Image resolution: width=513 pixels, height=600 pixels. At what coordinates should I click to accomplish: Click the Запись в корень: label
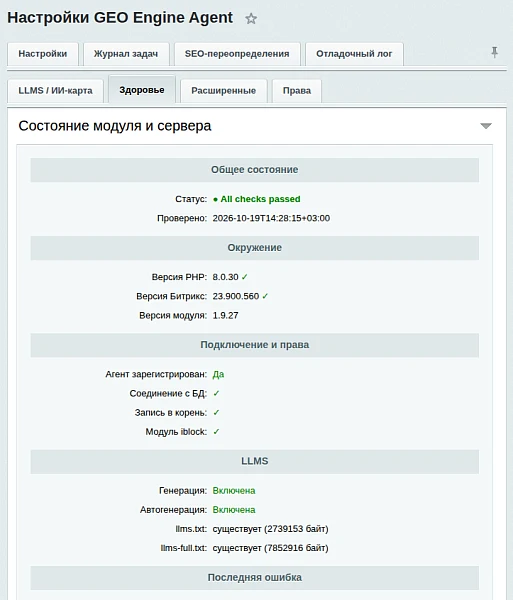point(171,412)
